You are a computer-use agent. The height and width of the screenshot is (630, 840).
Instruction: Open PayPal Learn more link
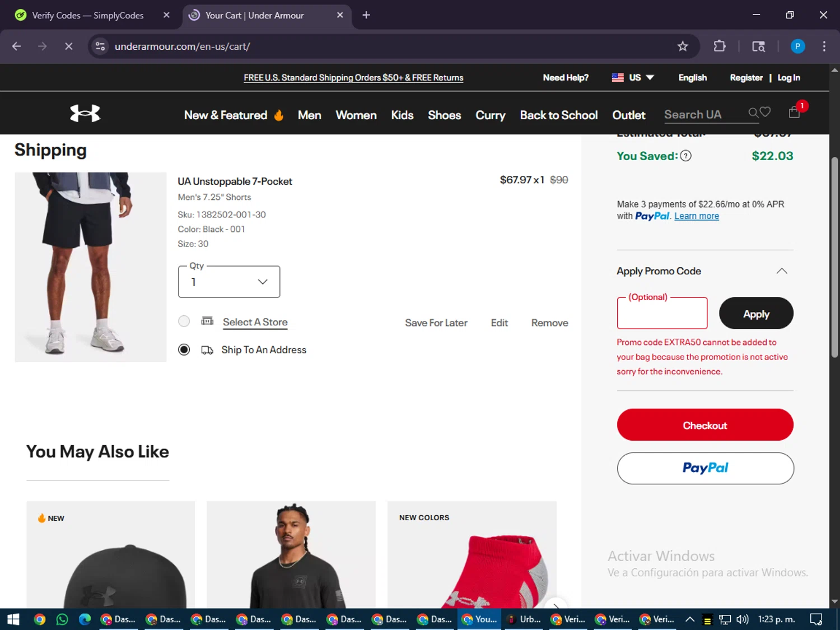pos(697,216)
